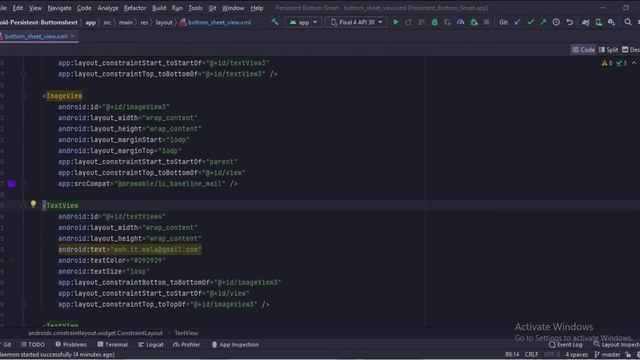The image size is (640, 360).
Task: Open the Event Log tool window
Action: tap(566, 344)
